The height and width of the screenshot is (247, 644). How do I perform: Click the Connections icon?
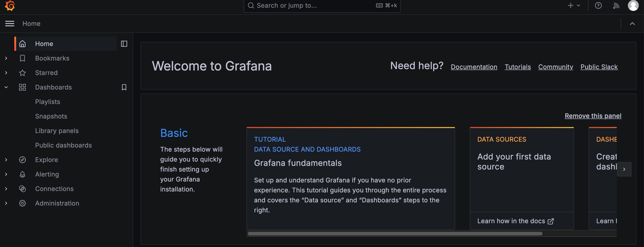(22, 188)
